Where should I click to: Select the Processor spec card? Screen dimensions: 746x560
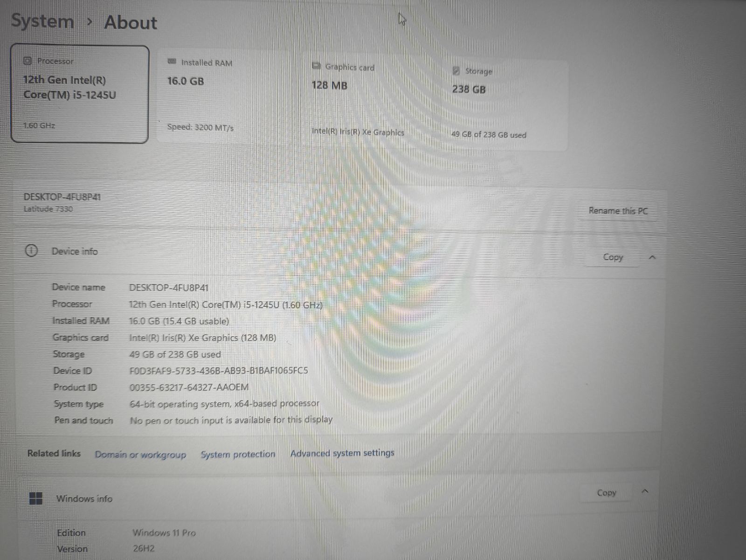[80, 94]
